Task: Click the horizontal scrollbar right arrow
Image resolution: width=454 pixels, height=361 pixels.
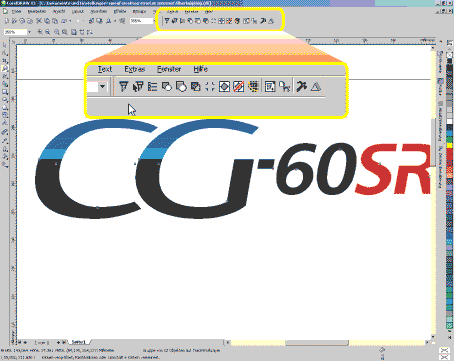Action: 427,342
